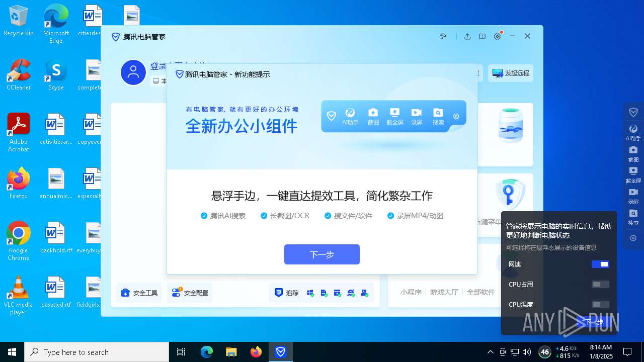This screenshot has width=644, height=362.
Task: Click the 追踪 shield item
Action: click(x=286, y=293)
